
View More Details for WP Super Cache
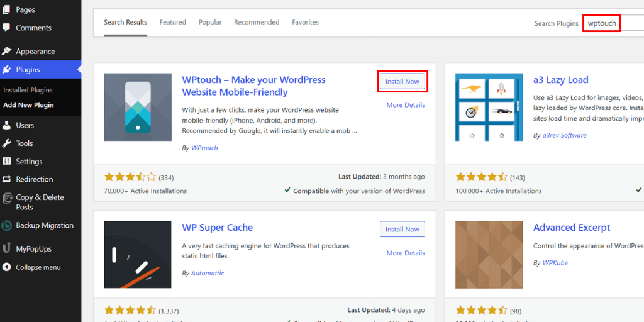click(406, 253)
